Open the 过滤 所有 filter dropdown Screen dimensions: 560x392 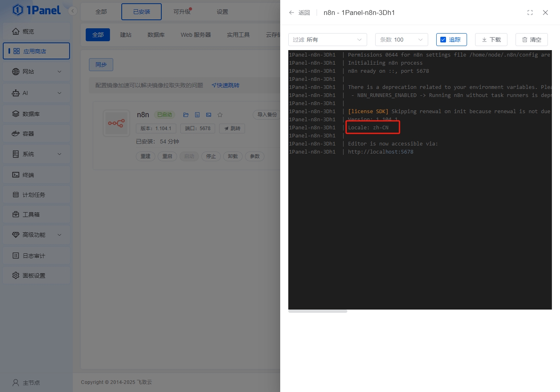coord(328,40)
